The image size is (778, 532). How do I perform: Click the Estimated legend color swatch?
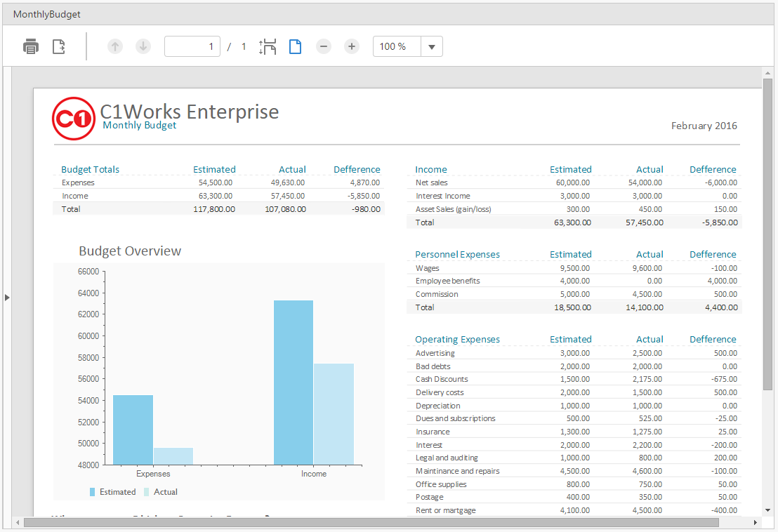point(92,492)
